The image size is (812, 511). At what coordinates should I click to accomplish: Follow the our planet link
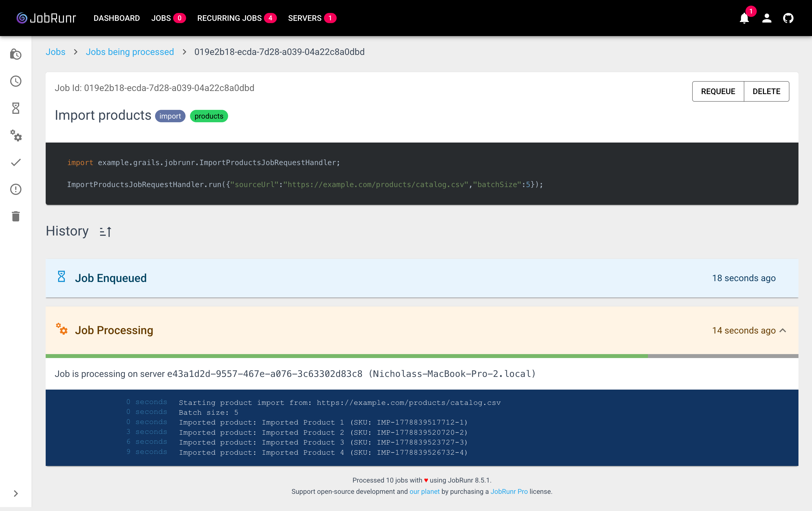[x=424, y=492]
